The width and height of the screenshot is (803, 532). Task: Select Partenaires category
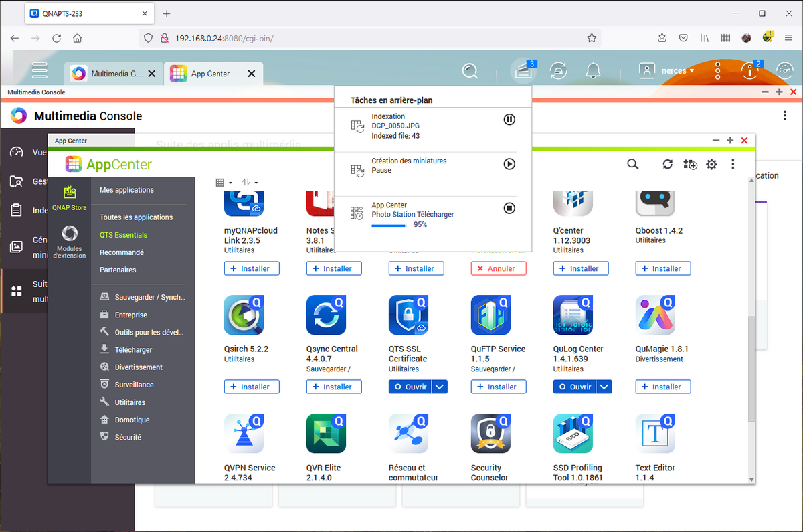point(118,270)
